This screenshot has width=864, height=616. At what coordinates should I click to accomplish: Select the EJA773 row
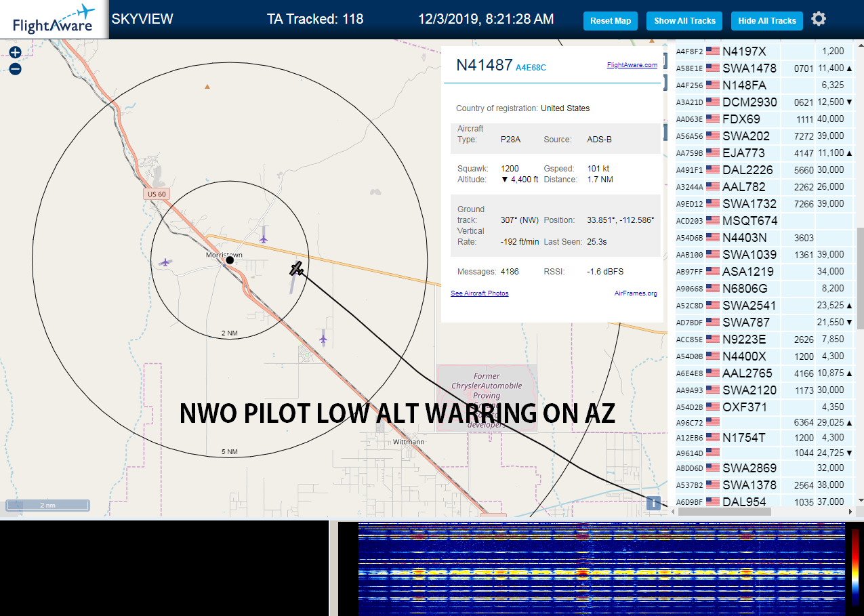(764, 152)
